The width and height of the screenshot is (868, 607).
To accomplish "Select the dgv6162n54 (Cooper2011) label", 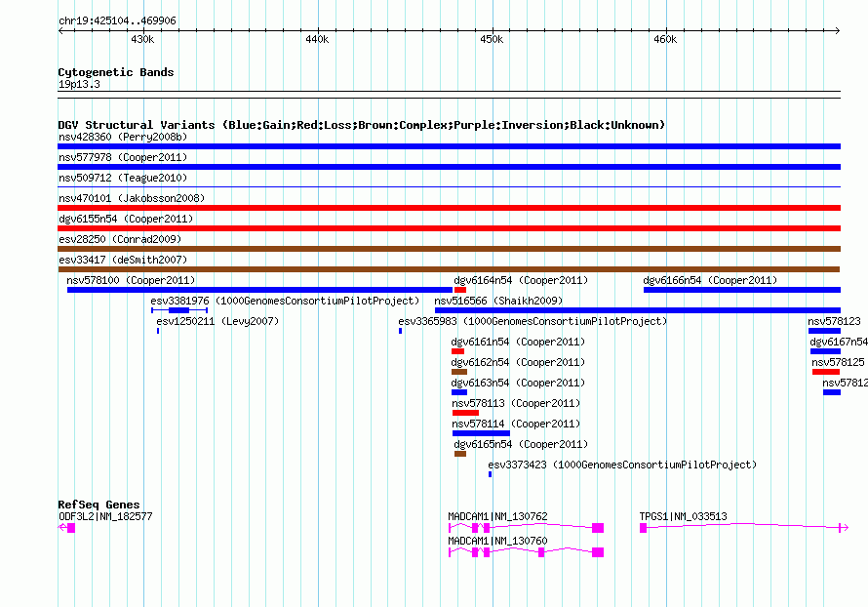I will (x=518, y=362).
